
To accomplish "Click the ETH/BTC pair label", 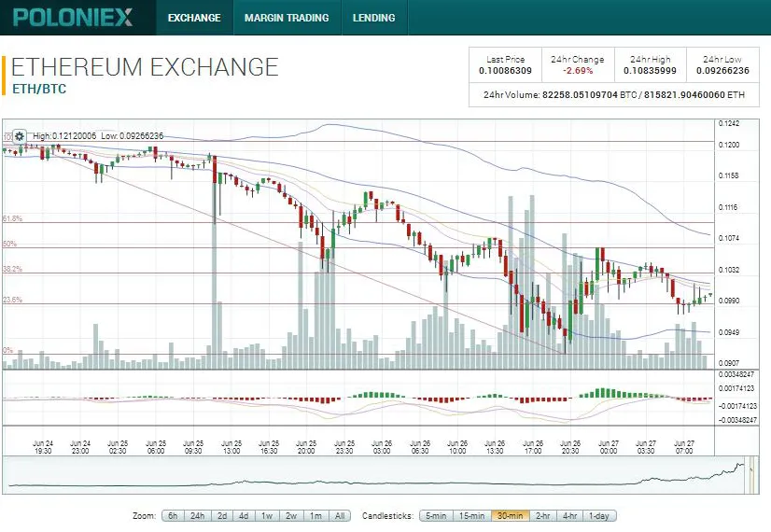I will [x=39, y=89].
